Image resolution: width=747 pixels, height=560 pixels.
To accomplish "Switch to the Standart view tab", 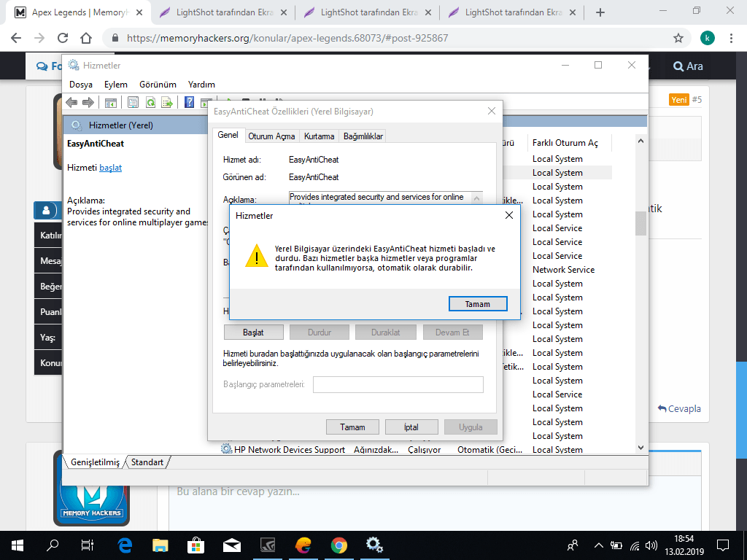I will pos(147,462).
